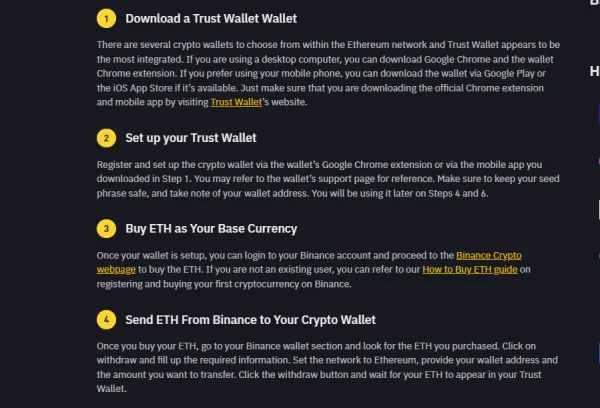Viewport: 600px width, 408px height.
Task: Click the yellow step 3 number badge
Action: (106, 228)
